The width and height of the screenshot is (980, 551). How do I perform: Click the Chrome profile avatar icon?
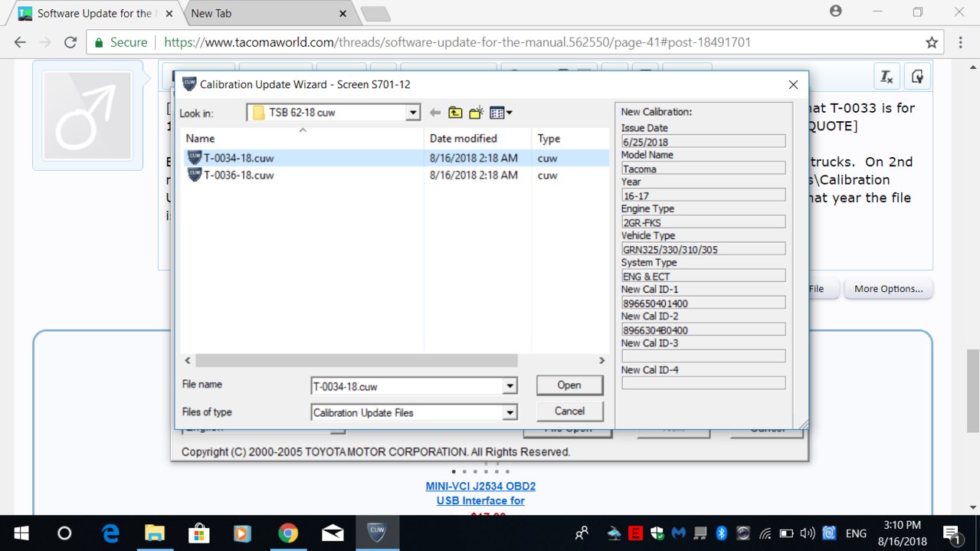coord(835,11)
